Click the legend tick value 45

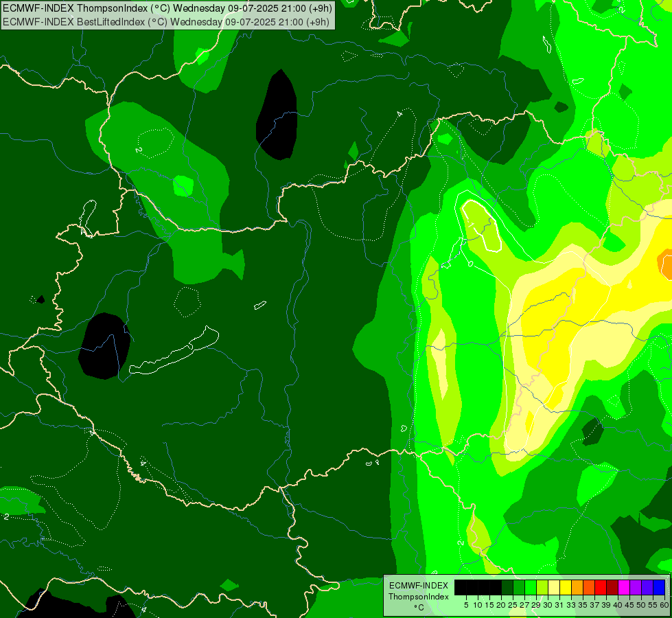630,605
